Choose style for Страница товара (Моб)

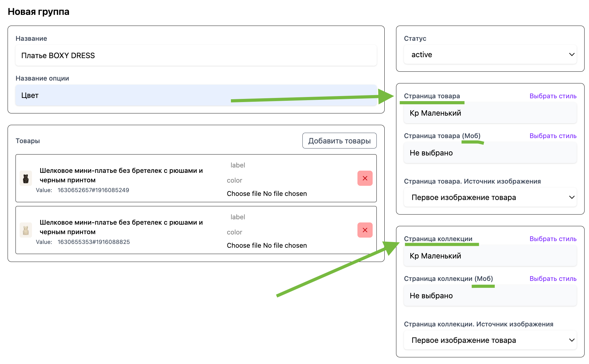pyautogui.click(x=553, y=136)
